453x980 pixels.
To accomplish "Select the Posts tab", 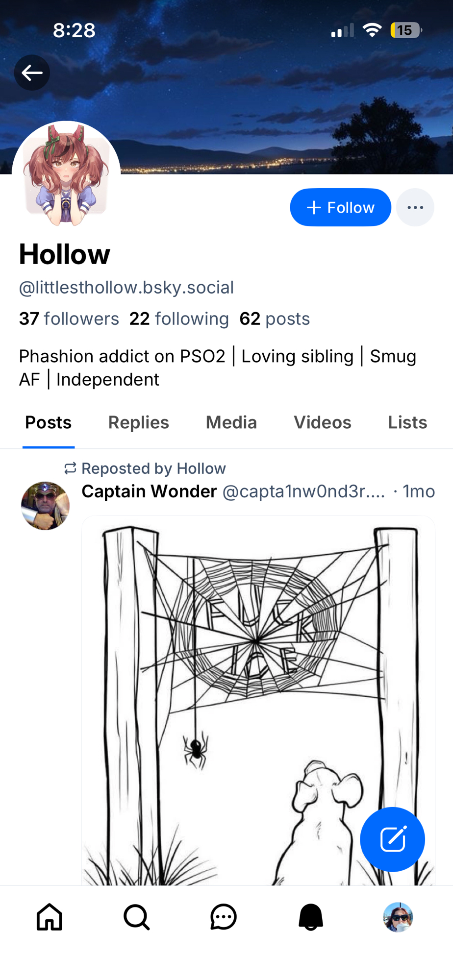I will pyautogui.click(x=49, y=422).
